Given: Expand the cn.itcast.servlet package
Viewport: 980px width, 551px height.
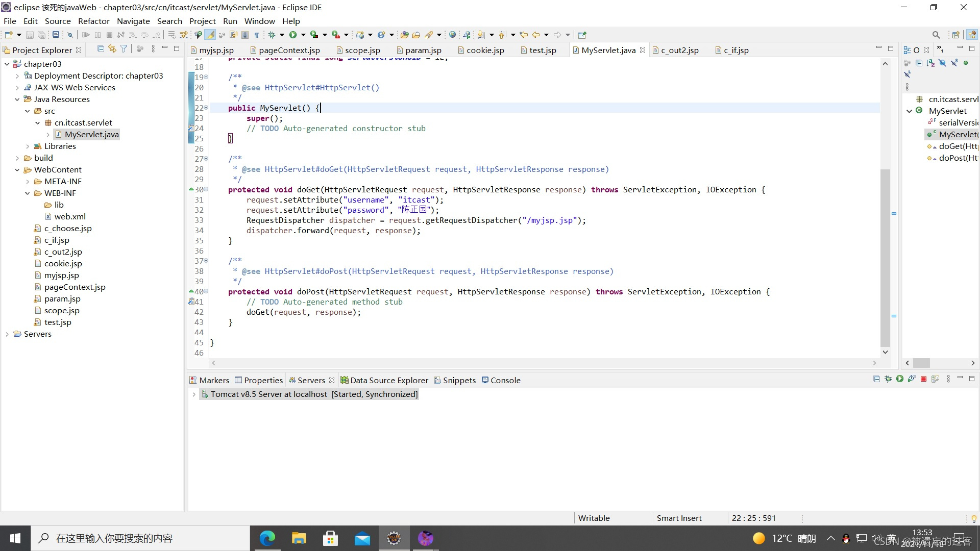Looking at the screenshot, I should click(x=38, y=122).
